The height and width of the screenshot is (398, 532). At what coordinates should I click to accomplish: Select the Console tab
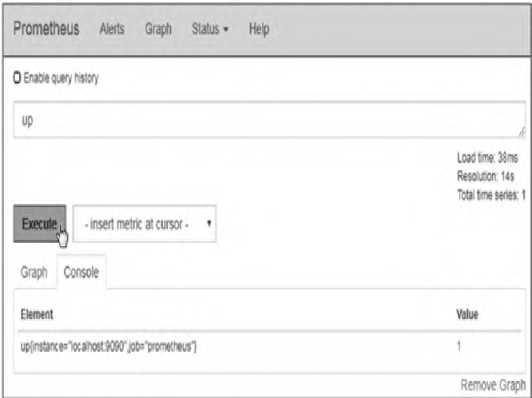click(81, 272)
